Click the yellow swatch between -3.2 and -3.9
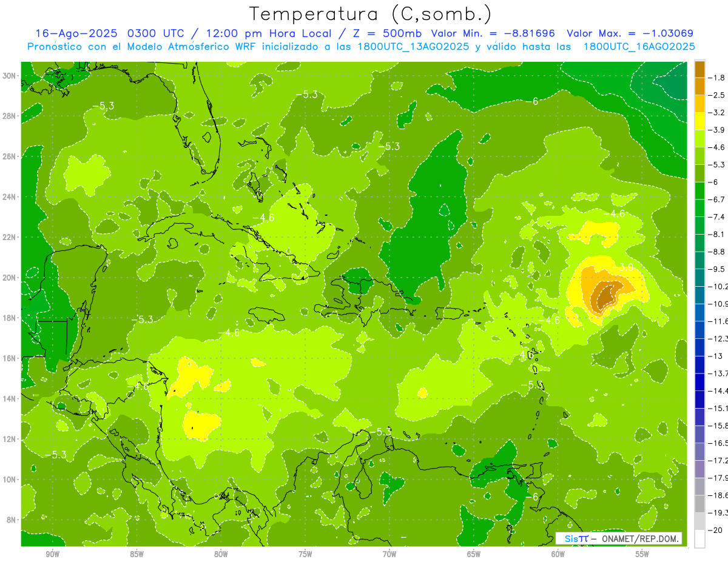Image resolution: width=728 pixels, height=562 pixels. (699, 121)
